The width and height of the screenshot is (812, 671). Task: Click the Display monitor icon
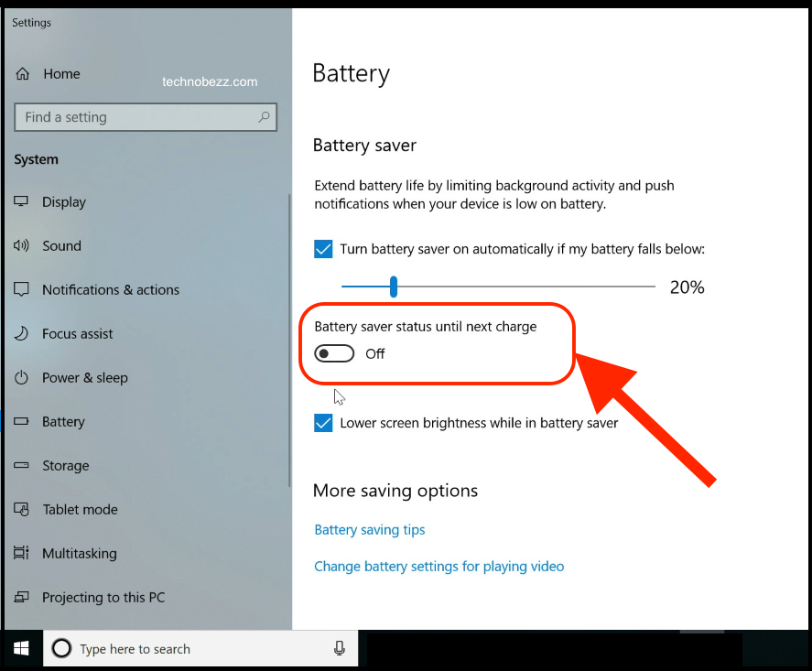(x=21, y=201)
